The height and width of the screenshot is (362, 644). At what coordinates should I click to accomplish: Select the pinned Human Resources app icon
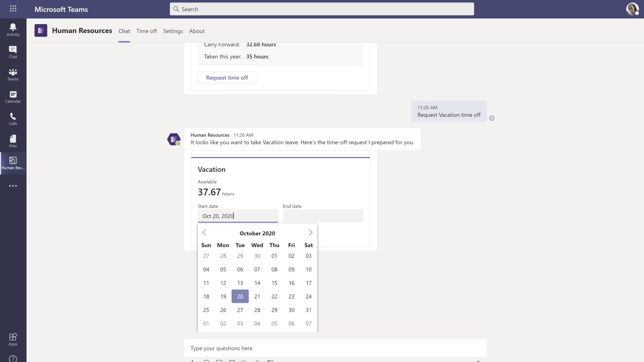coord(13,162)
